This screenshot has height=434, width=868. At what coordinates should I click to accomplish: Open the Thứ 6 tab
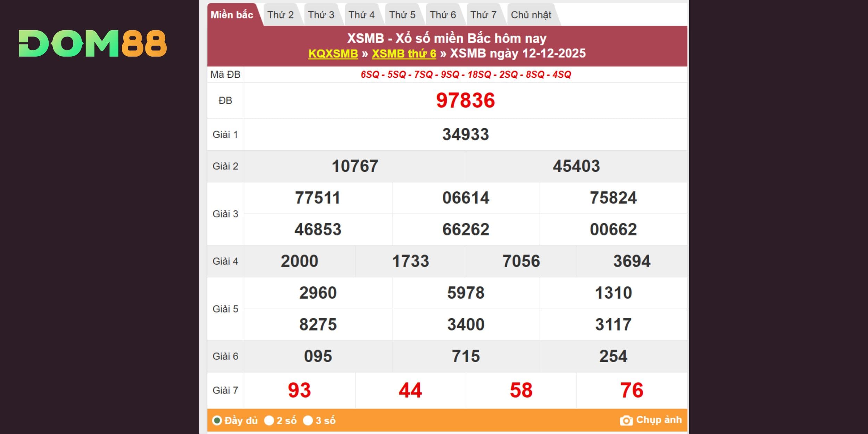click(x=443, y=15)
